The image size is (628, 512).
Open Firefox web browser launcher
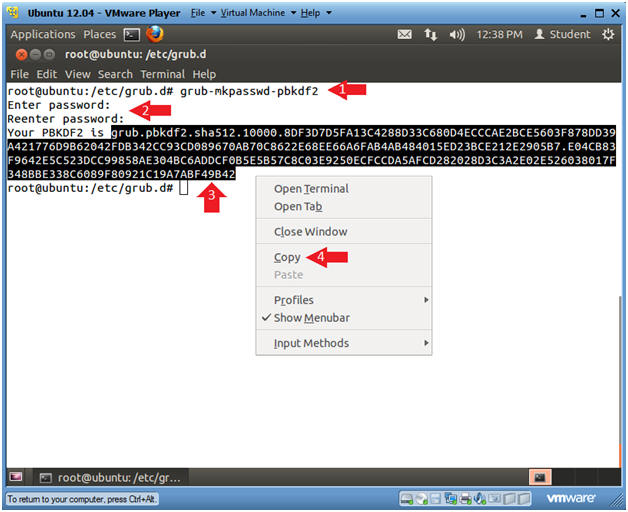[x=155, y=34]
